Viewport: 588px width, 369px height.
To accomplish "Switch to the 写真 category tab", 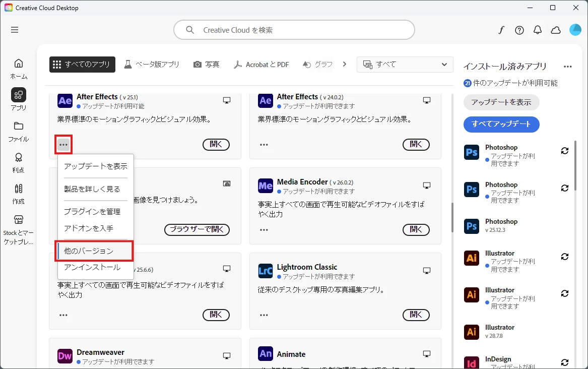I will point(206,65).
